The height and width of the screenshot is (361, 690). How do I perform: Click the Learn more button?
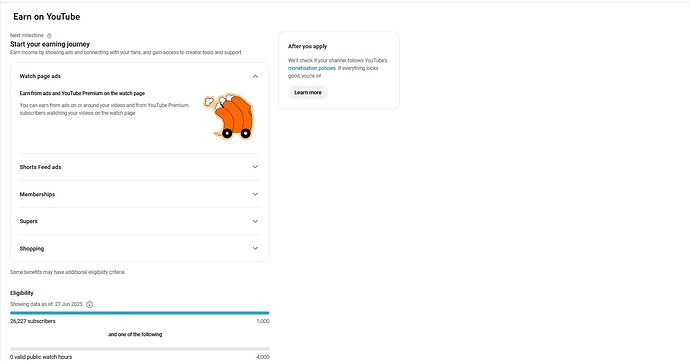pyautogui.click(x=308, y=92)
